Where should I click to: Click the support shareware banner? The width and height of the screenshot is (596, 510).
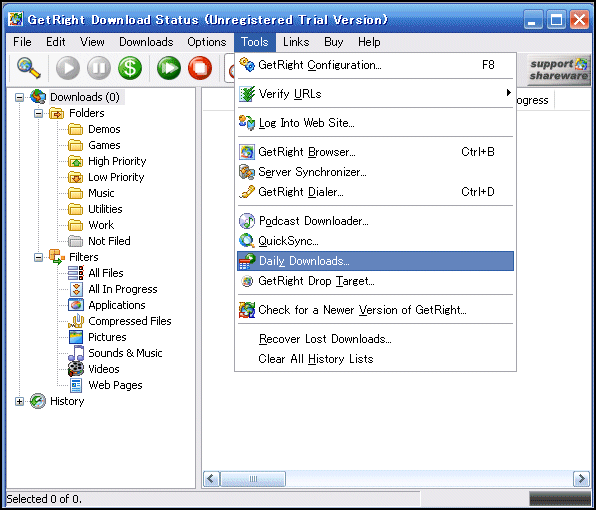click(558, 70)
